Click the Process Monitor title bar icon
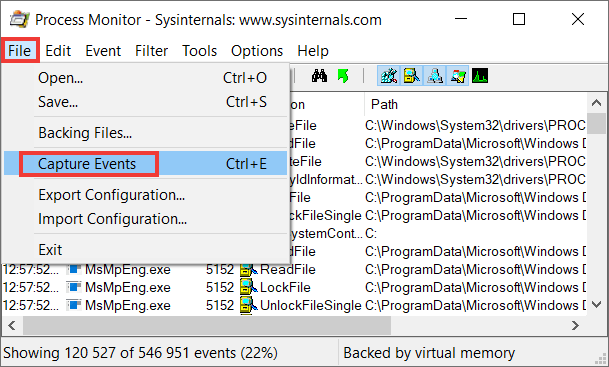609x367 pixels. tap(19, 19)
